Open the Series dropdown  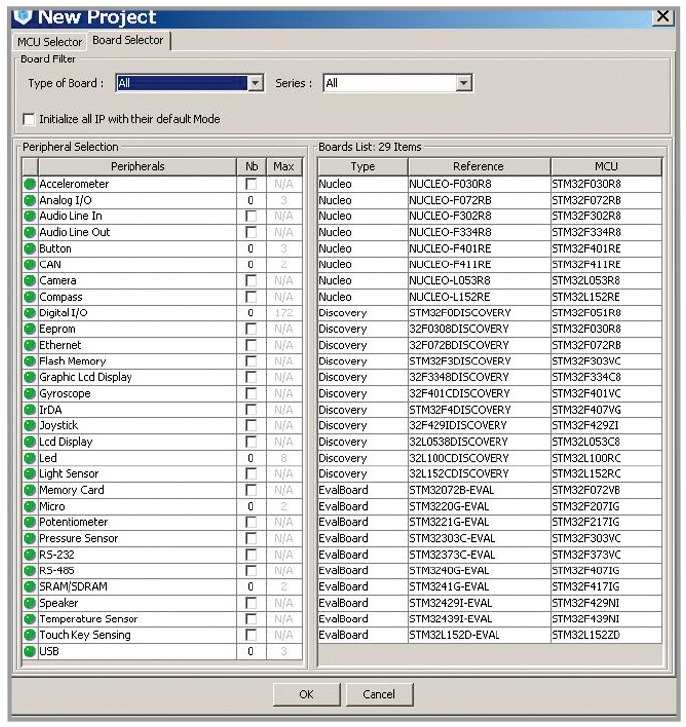click(x=463, y=83)
